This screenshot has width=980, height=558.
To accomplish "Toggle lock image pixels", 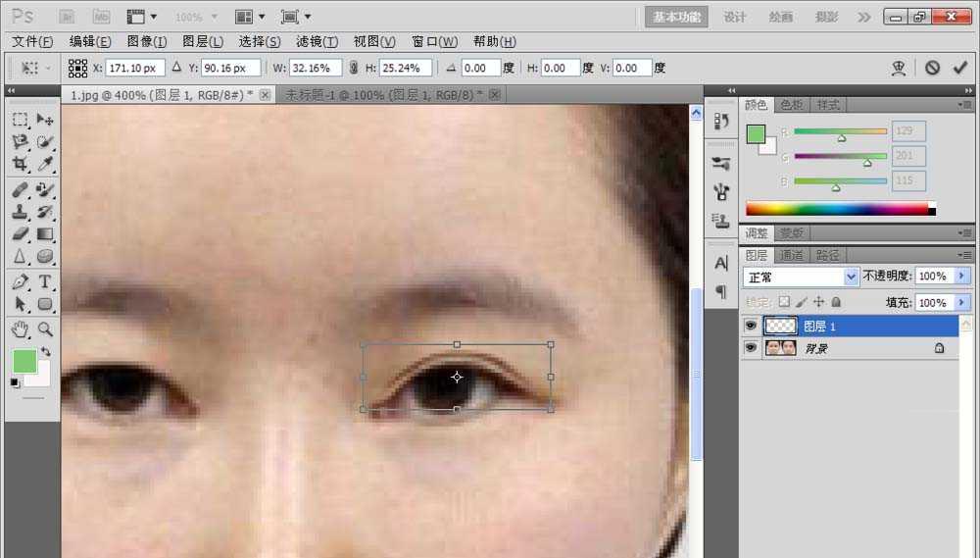I will (x=802, y=302).
